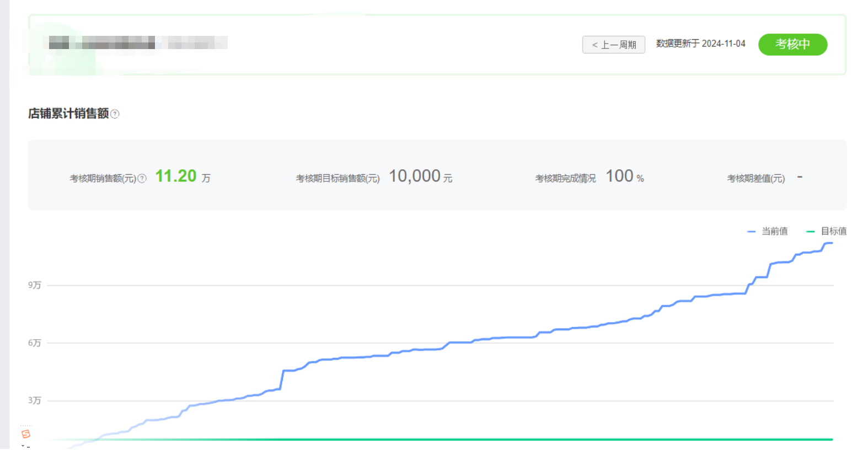Click the drag handle dots above Sogou icon
868x450 pixels.
(x=25, y=426)
